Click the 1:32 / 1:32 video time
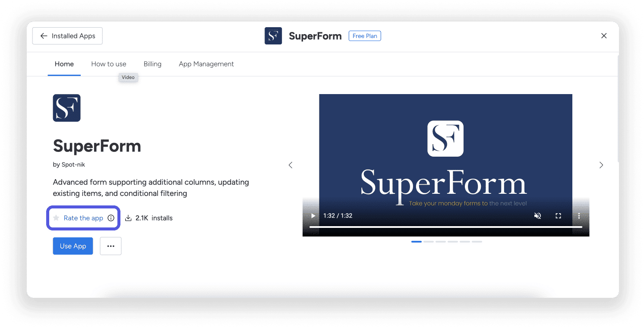644x328 pixels. [338, 216]
